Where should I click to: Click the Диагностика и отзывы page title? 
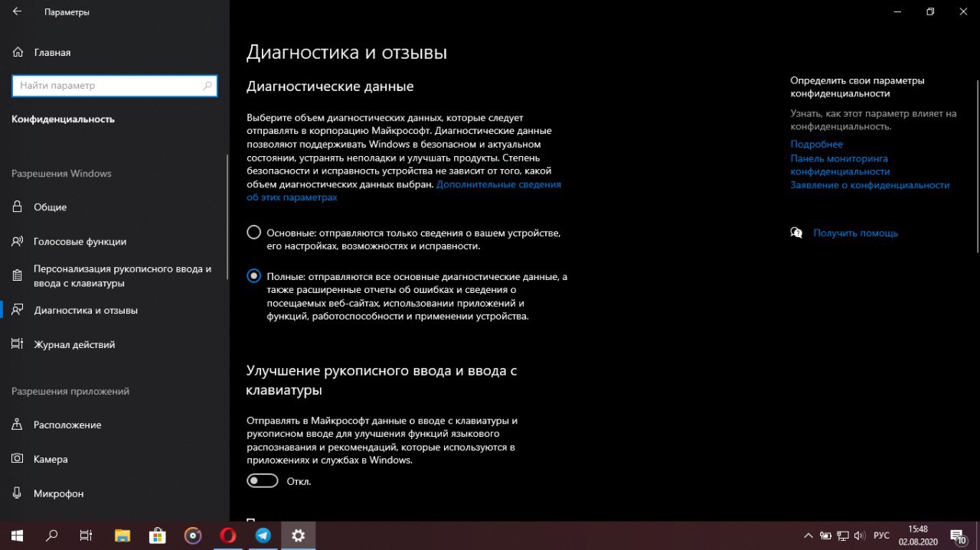pyautogui.click(x=347, y=52)
